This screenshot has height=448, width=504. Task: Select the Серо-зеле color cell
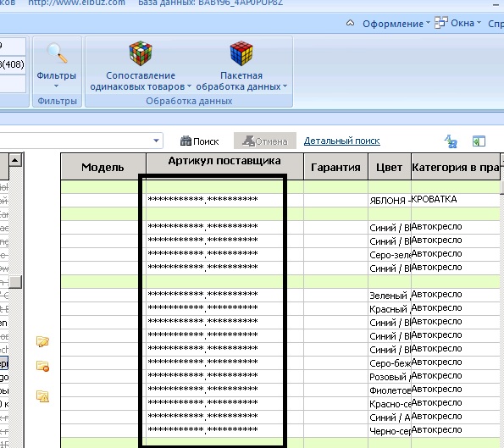point(390,255)
